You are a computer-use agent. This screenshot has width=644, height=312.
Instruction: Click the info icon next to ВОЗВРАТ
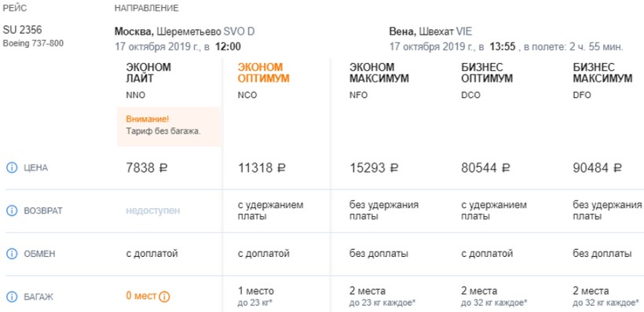tap(12, 211)
